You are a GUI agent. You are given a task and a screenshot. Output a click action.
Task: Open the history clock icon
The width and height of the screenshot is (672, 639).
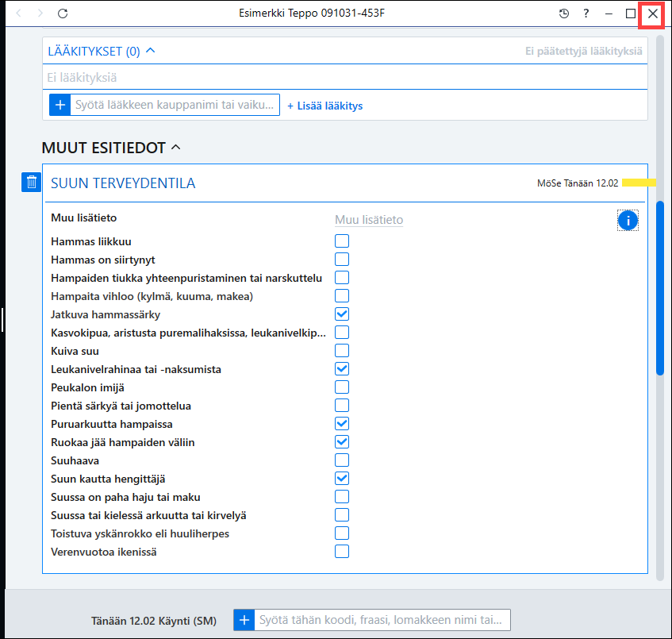click(x=564, y=13)
